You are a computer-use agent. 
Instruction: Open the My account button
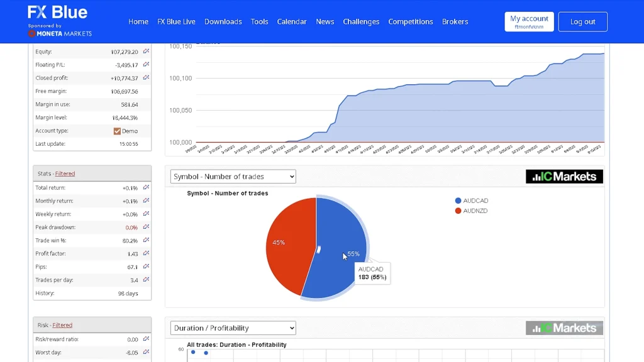pos(529,21)
